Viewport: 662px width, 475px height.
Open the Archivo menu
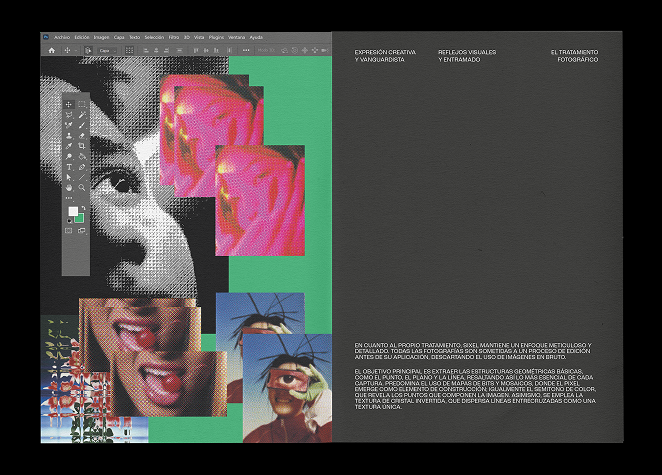pos(62,36)
